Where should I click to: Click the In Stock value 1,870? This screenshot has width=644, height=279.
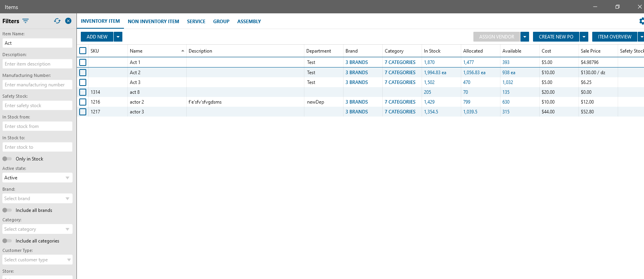(429, 62)
